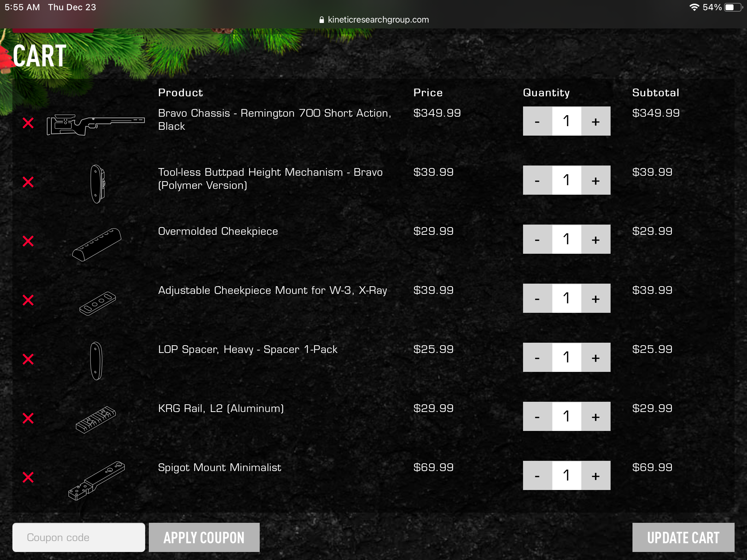
Task: Tap the kineticresearchgroup.com address bar
Action: coord(374,20)
